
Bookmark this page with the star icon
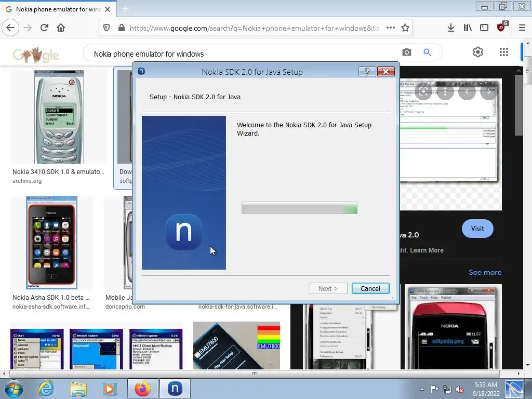pyautogui.click(x=405, y=28)
